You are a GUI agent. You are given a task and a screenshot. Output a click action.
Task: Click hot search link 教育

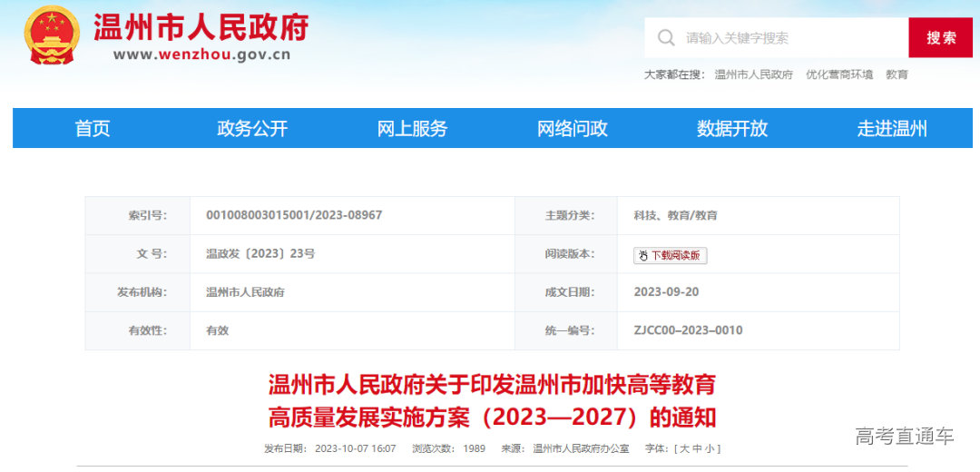[x=897, y=74]
